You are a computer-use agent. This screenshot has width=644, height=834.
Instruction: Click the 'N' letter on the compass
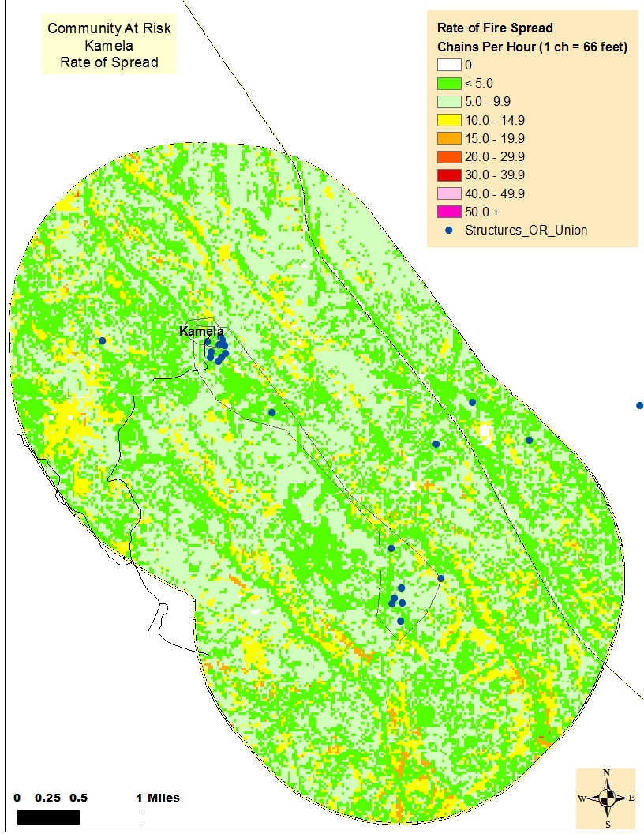pos(606,773)
